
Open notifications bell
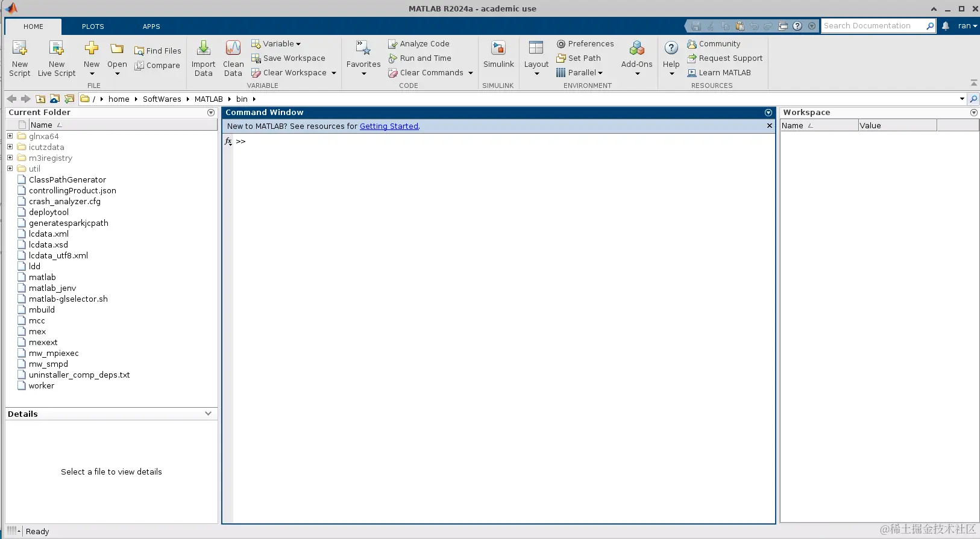(946, 26)
